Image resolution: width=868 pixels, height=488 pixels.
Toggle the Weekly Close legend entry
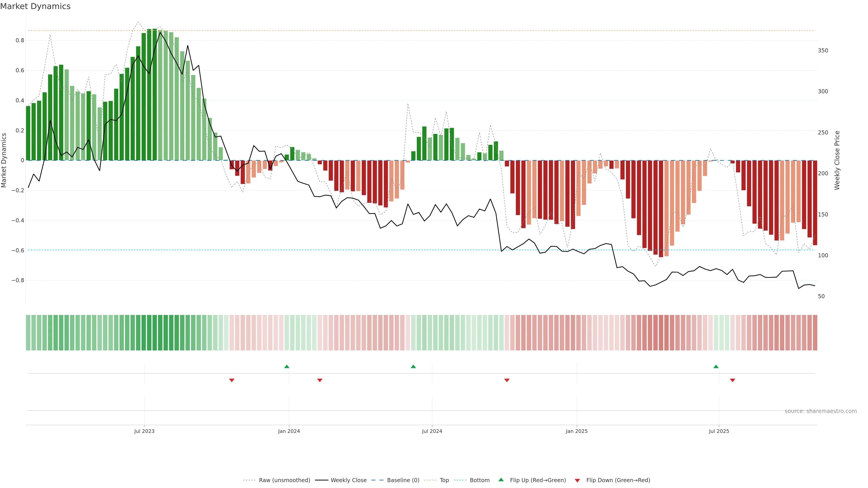pyautogui.click(x=348, y=480)
